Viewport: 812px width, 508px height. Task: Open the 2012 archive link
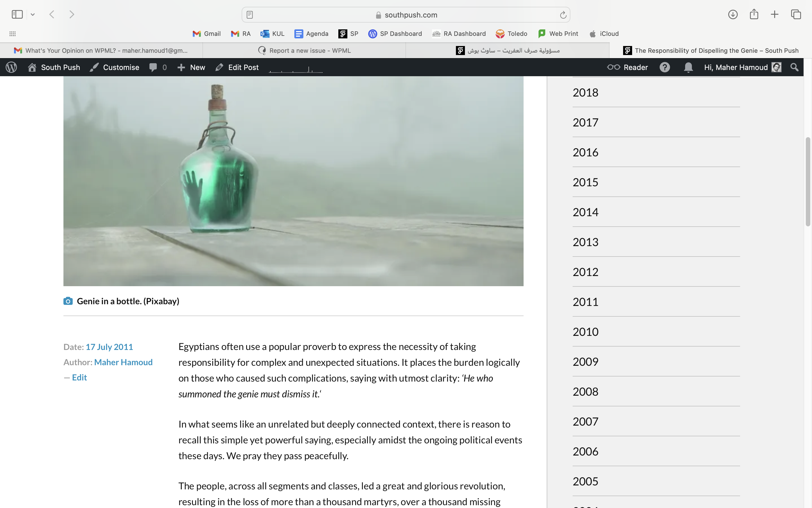(x=586, y=272)
